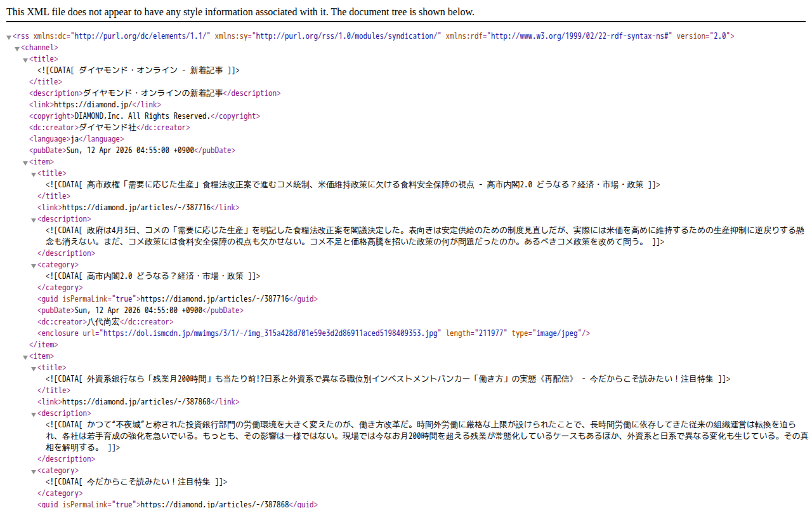Click the copyright DIAMOND,Inc. All Rights Reserved. line
The width and height of the screenshot is (812, 508).
(x=145, y=116)
